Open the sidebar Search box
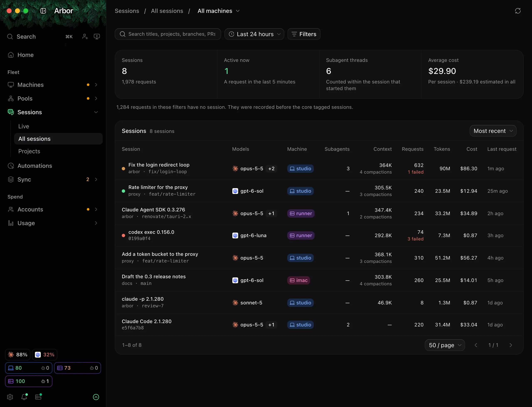The image size is (532, 407). [x=40, y=37]
